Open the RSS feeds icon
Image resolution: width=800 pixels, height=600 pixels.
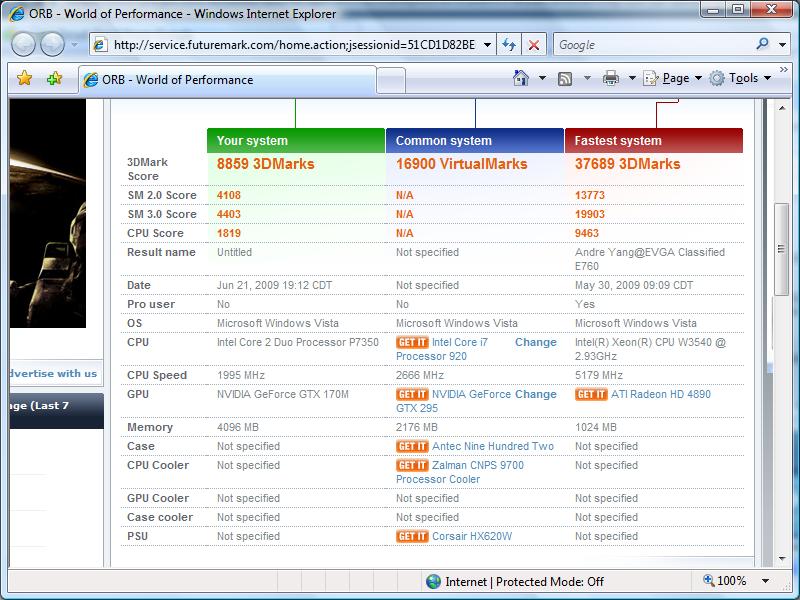pyautogui.click(x=565, y=79)
